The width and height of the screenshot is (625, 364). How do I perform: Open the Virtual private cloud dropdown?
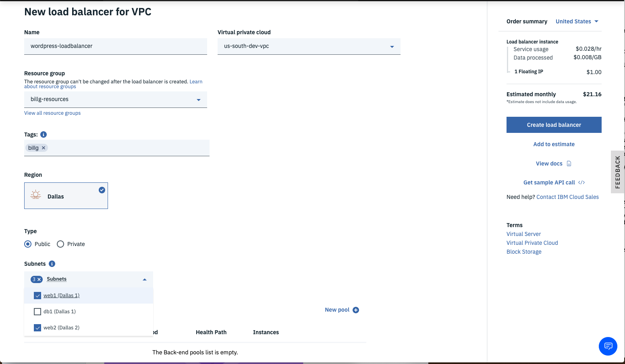[309, 46]
